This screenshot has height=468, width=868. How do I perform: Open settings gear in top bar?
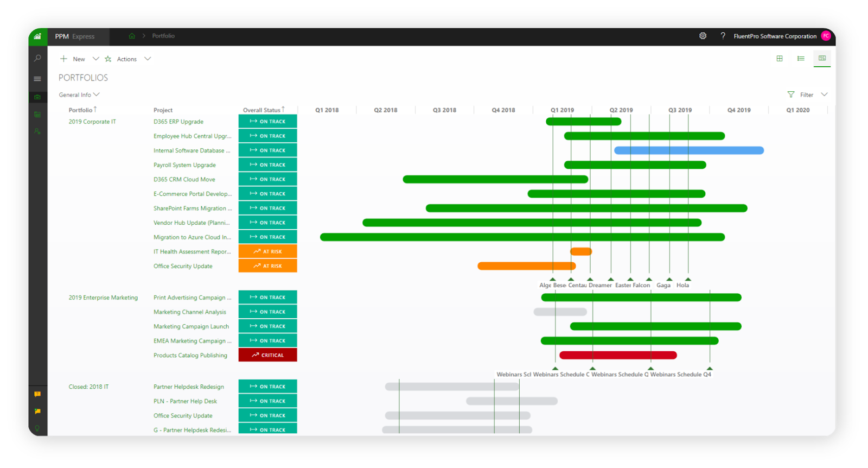pyautogui.click(x=703, y=36)
